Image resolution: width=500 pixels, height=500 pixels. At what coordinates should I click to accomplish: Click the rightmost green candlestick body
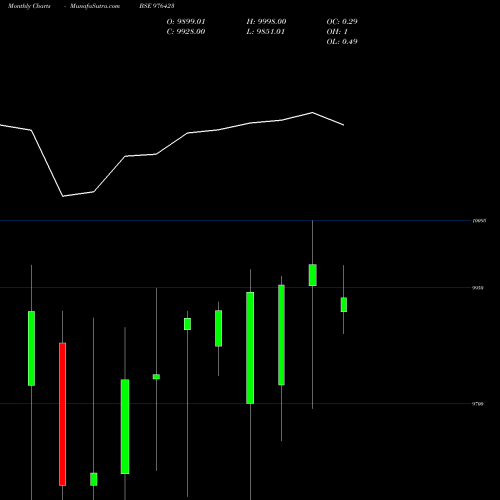coord(344,305)
